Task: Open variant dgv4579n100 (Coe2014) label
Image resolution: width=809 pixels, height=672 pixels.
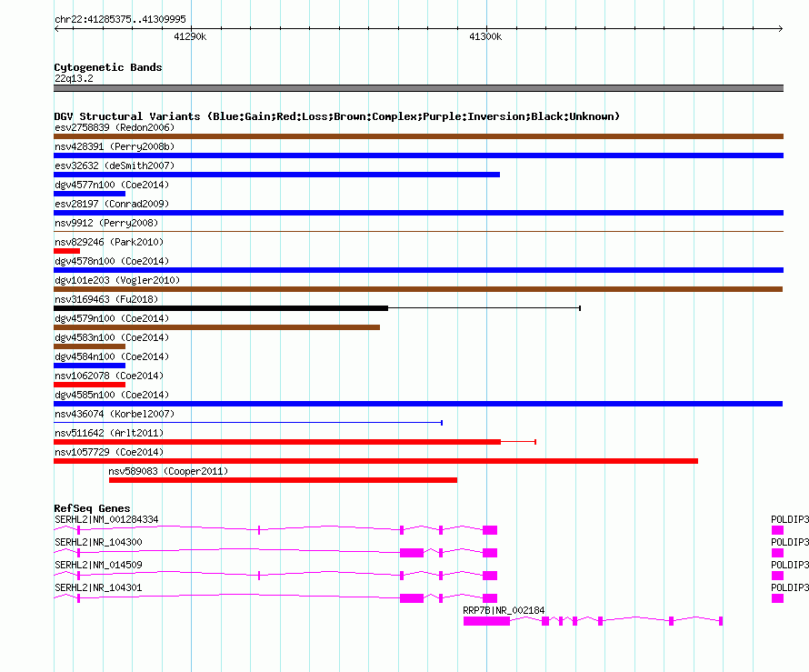Action: click(x=112, y=318)
